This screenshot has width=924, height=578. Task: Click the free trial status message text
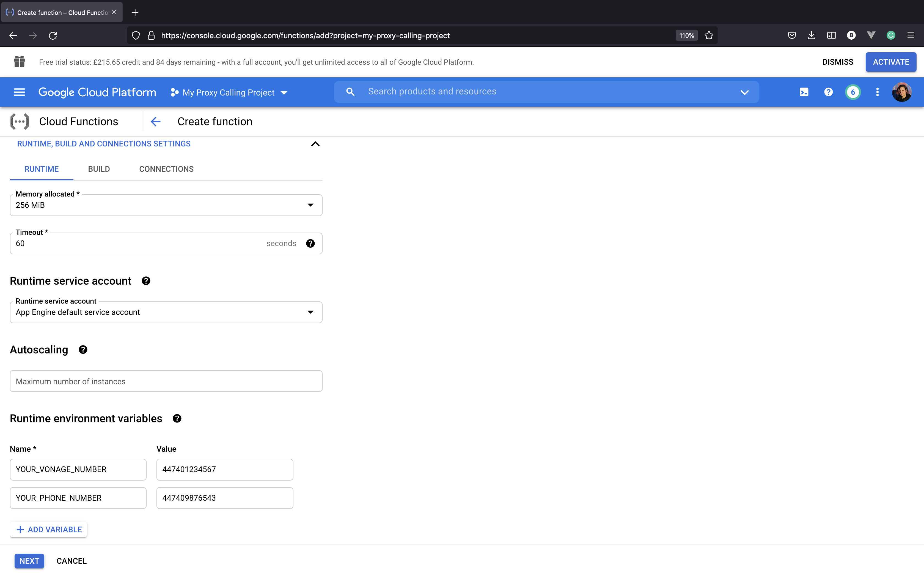click(256, 62)
